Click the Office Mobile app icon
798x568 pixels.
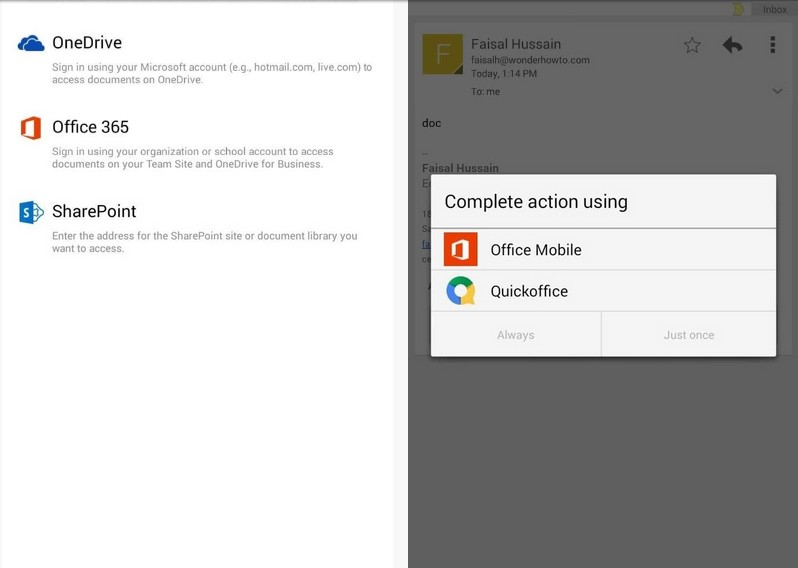point(461,250)
